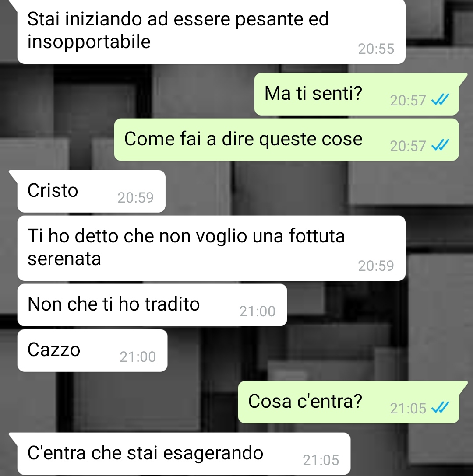The image size is (473, 476).
Task: Tap the 21:00 timestamp beside 'Cazzo'
Action: [138, 357]
